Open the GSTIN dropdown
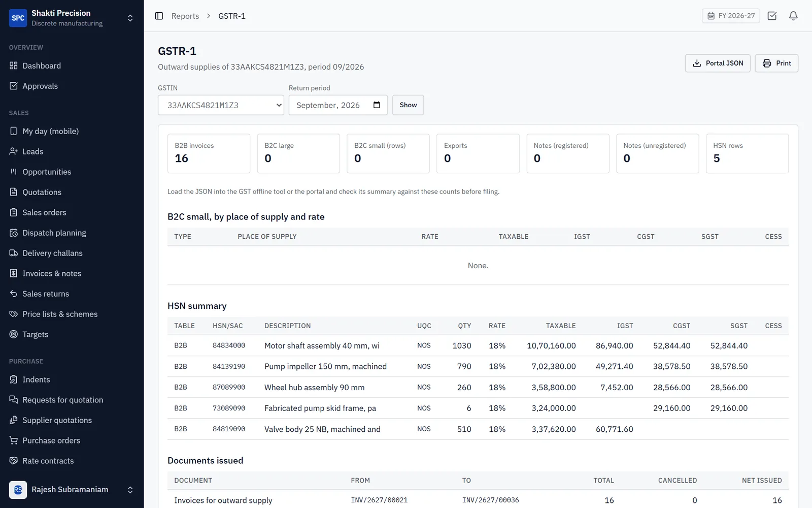 coord(221,105)
